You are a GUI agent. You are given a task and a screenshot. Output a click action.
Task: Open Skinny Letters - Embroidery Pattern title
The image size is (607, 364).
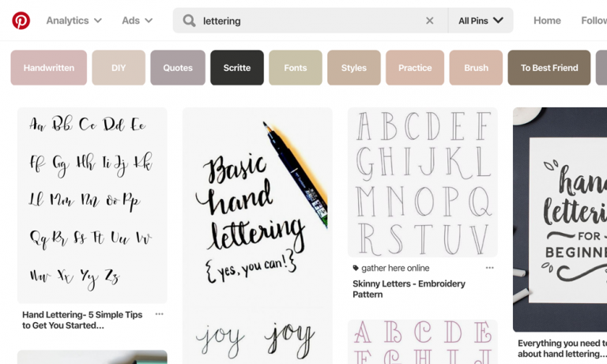click(409, 289)
